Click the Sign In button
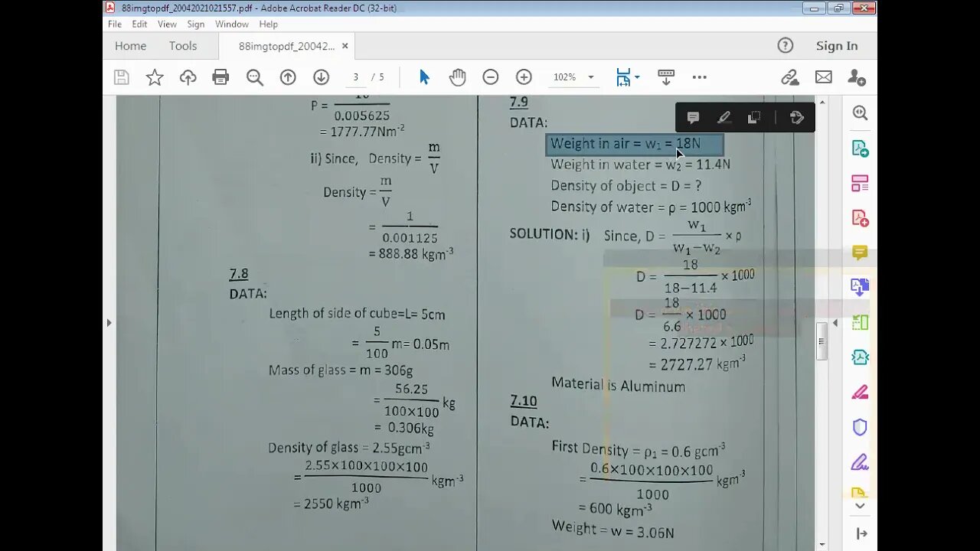The height and width of the screenshot is (551, 980). point(837,46)
